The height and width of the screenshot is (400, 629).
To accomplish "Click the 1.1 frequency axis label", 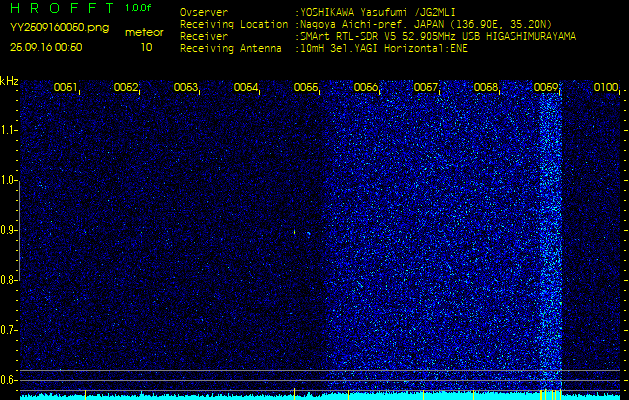I will pyautogui.click(x=8, y=130).
